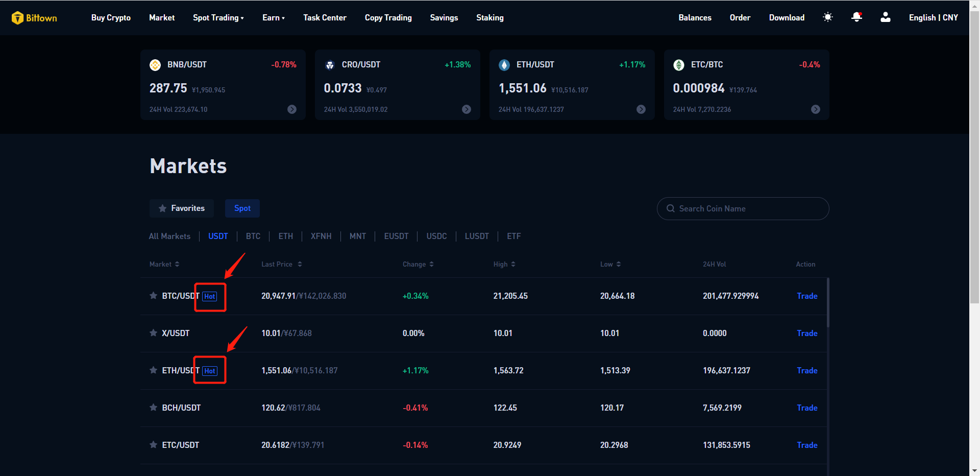Select All Markets filter
The width and height of the screenshot is (980, 476).
click(169, 236)
